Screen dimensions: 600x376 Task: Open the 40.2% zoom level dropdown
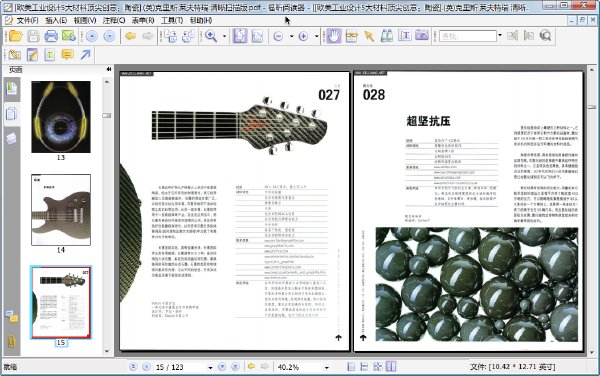point(326,367)
